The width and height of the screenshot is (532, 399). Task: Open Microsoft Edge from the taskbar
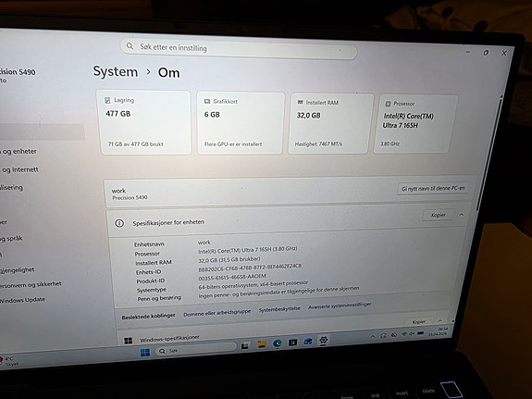278,343
